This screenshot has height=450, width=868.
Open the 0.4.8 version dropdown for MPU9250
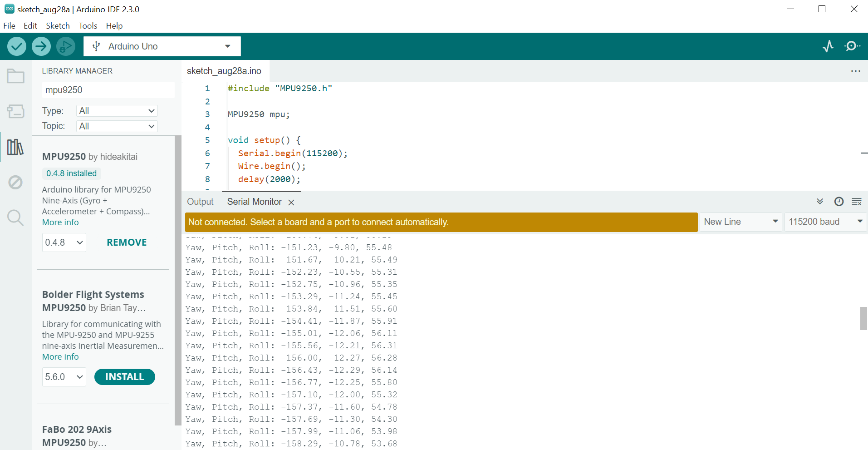64,242
